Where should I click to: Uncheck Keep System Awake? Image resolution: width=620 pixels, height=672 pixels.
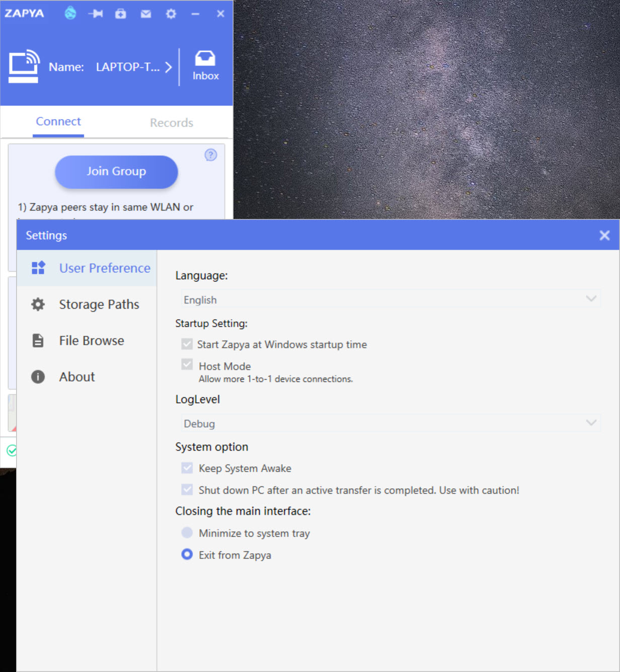[187, 468]
